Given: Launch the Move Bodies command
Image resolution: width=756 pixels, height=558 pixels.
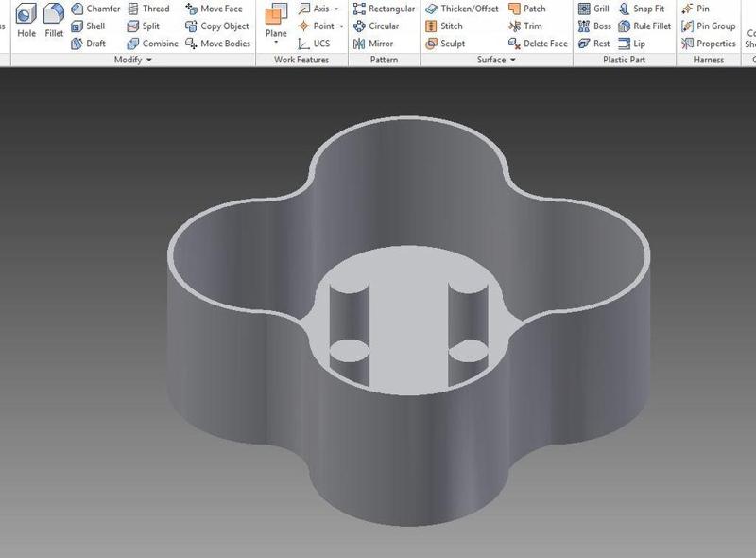Looking at the screenshot, I should (x=218, y=44).
